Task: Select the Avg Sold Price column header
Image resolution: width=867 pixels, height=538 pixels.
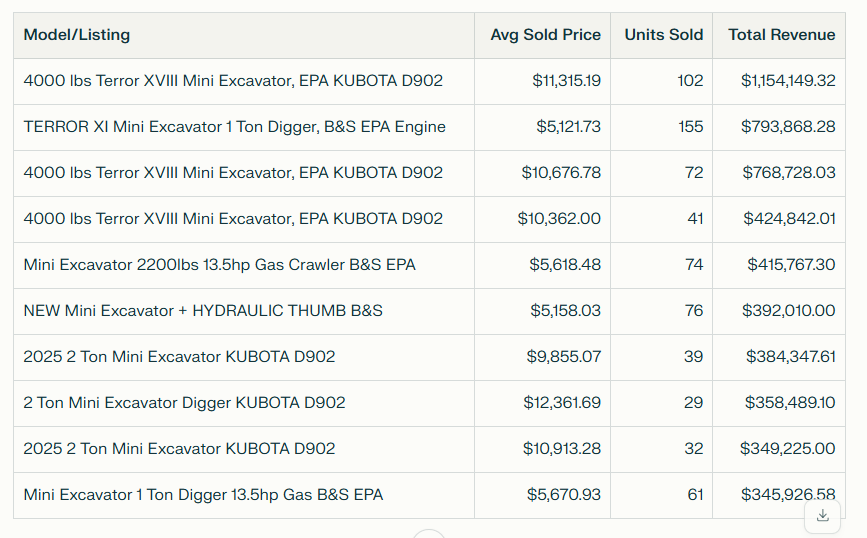Action: point(545,35)
